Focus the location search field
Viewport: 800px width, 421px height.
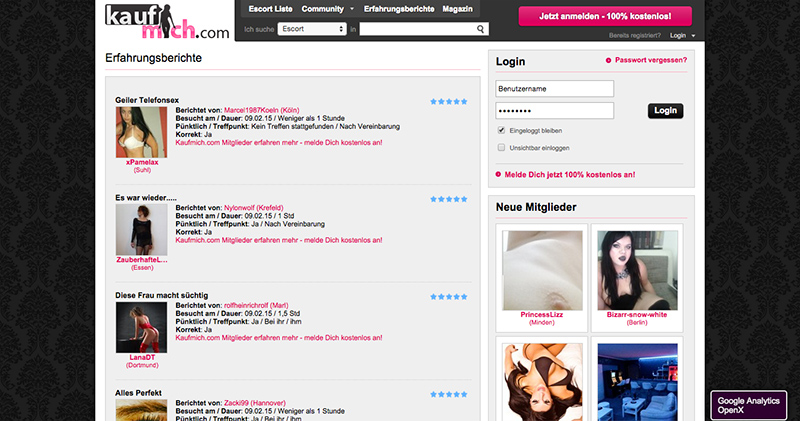[423, 29]
